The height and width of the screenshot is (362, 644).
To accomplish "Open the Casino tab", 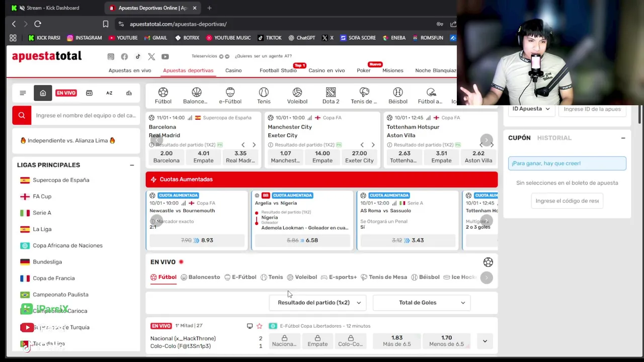I will [233, 70].
